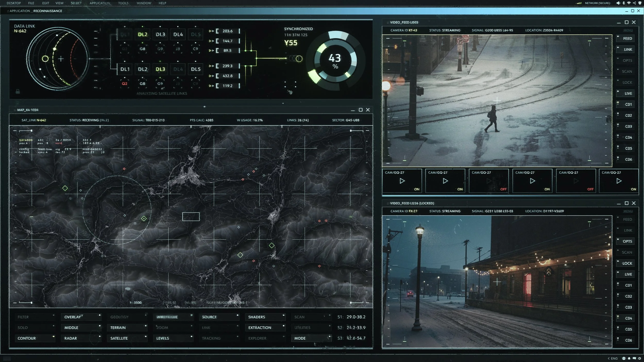Click the padlock icon in Data Link panel
The image size is (644, 362).
coord(18,91)
